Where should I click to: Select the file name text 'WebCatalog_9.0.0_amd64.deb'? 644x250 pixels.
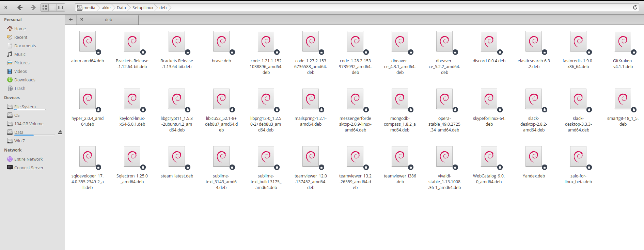(489, 179)
